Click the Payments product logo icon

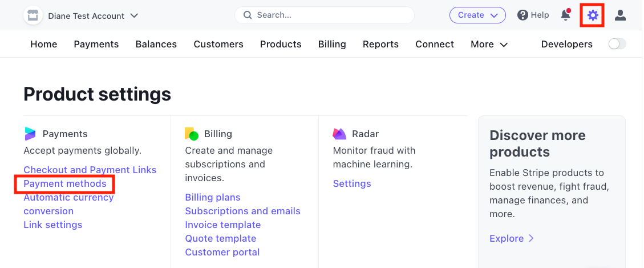(30, 134)
